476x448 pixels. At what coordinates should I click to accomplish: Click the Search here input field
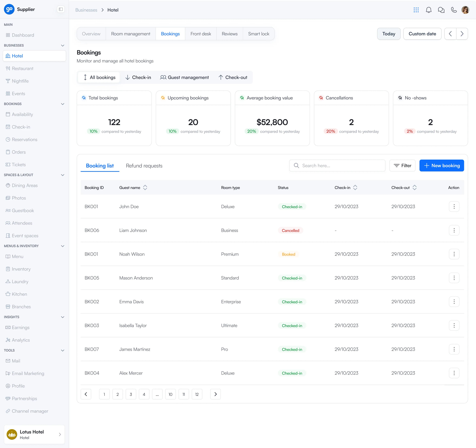click(337, 165)
